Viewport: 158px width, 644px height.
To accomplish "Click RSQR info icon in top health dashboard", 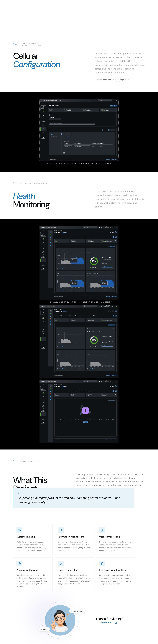I will point(60,273).
